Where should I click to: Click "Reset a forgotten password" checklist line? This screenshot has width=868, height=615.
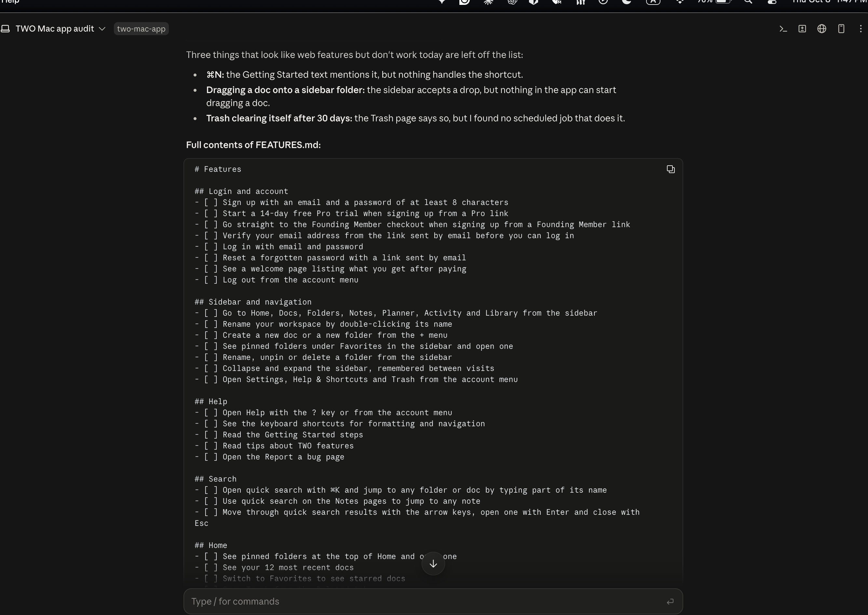click(330, 257)
